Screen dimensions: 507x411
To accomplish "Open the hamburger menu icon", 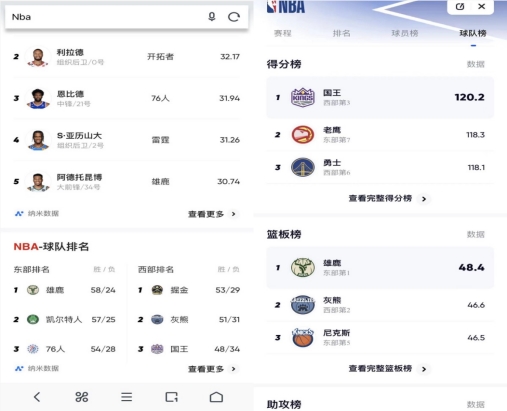I will click(x=126, y=397).
